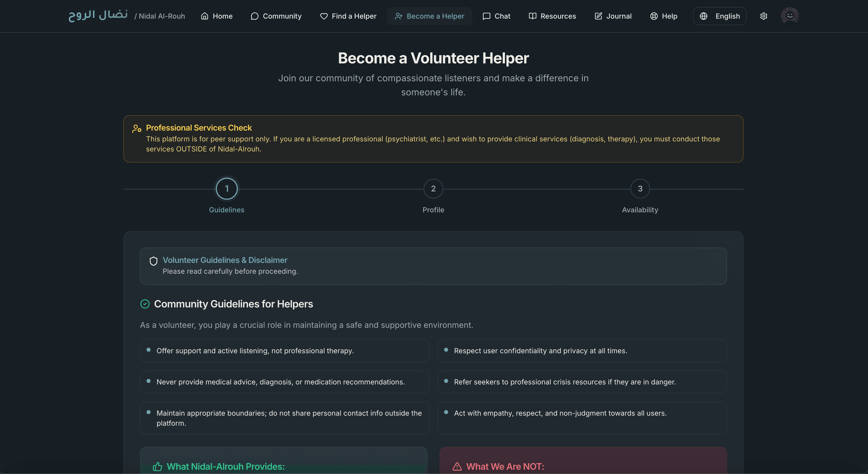
Task: Click the Respect user confidentiality guideline
Action: 582,351
